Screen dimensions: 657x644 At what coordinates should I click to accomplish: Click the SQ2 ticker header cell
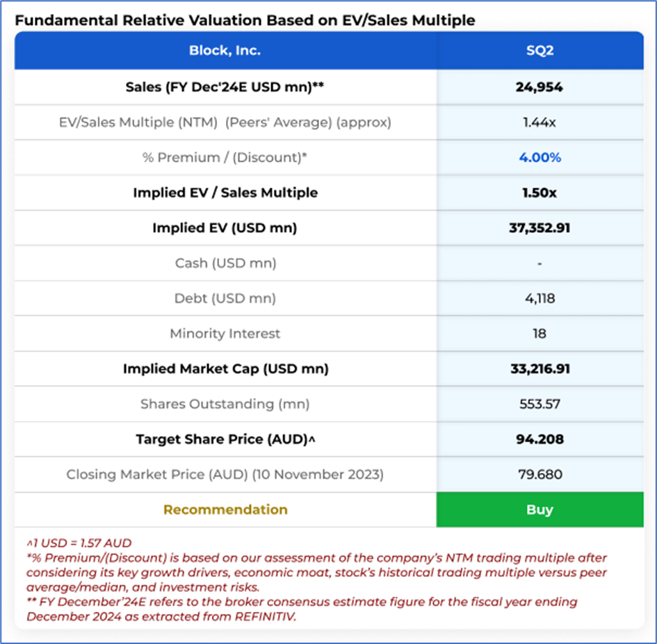(540, 51)
